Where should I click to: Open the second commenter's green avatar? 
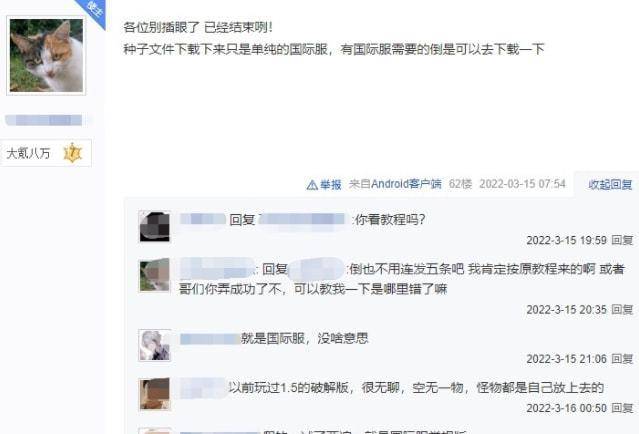(x=154, y=275)
